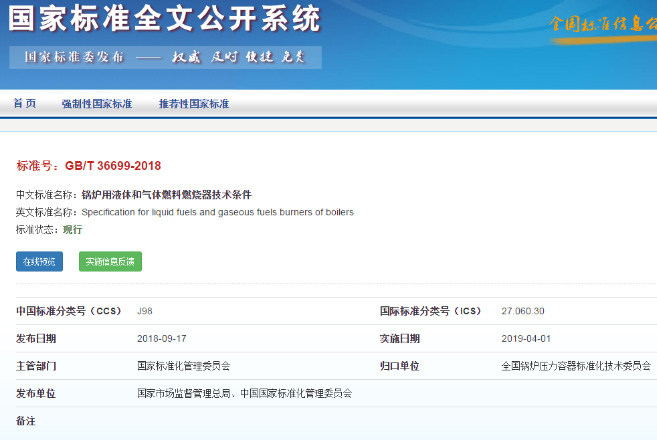657x445 pixels.
Task: Click the standard number GB/T 36699-2018
Action: click(x=112, y=166)
